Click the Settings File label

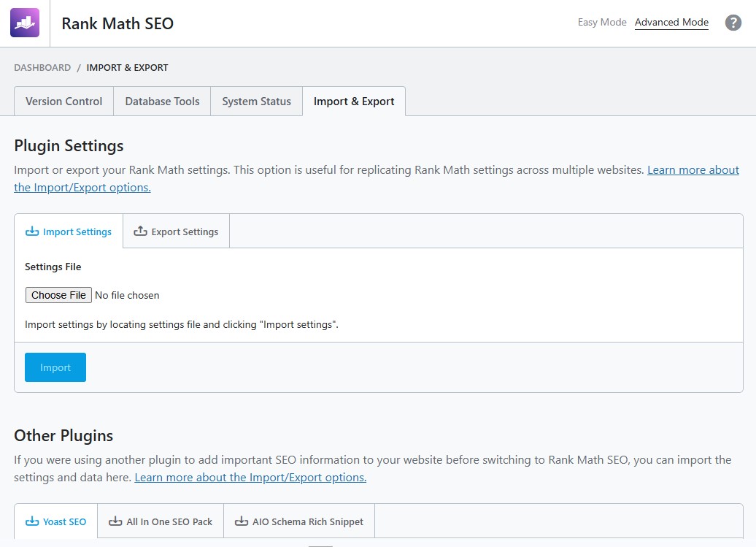point(53,267)
